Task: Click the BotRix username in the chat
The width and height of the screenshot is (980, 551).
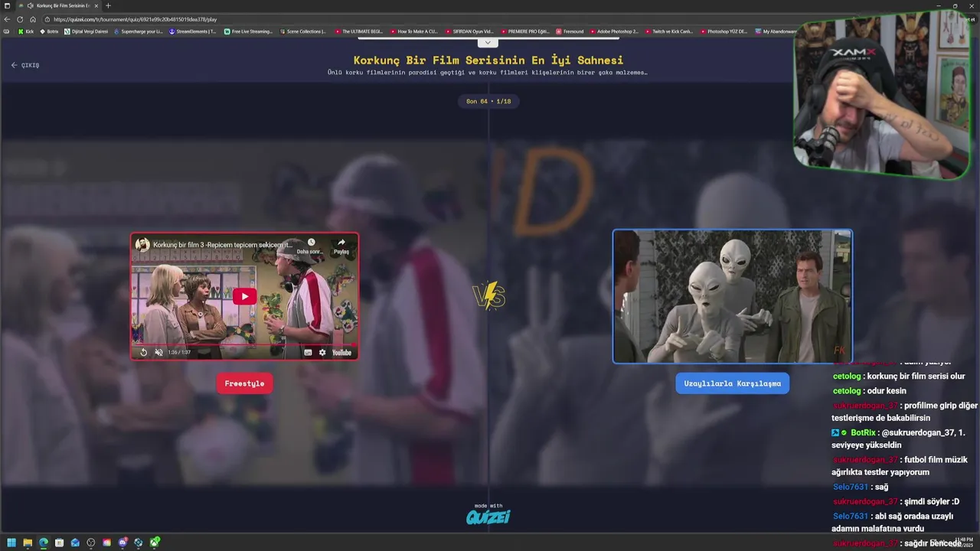Action: pos(863,432)
